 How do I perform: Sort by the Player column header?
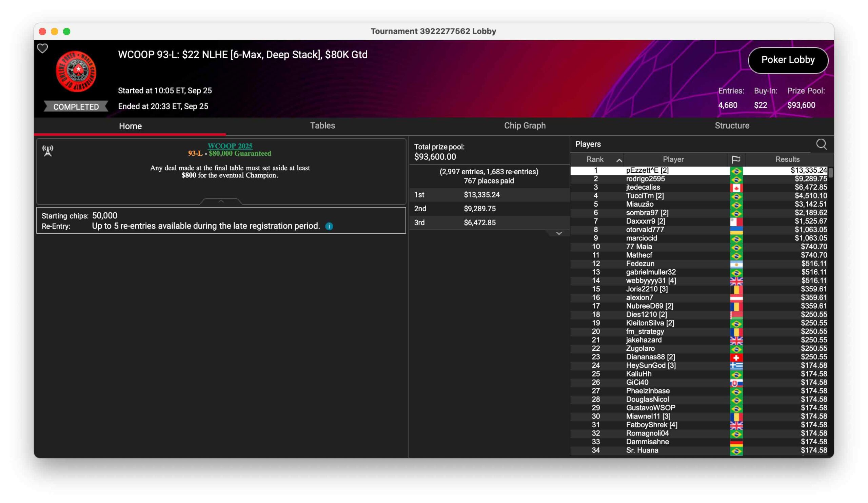(673, 159)
